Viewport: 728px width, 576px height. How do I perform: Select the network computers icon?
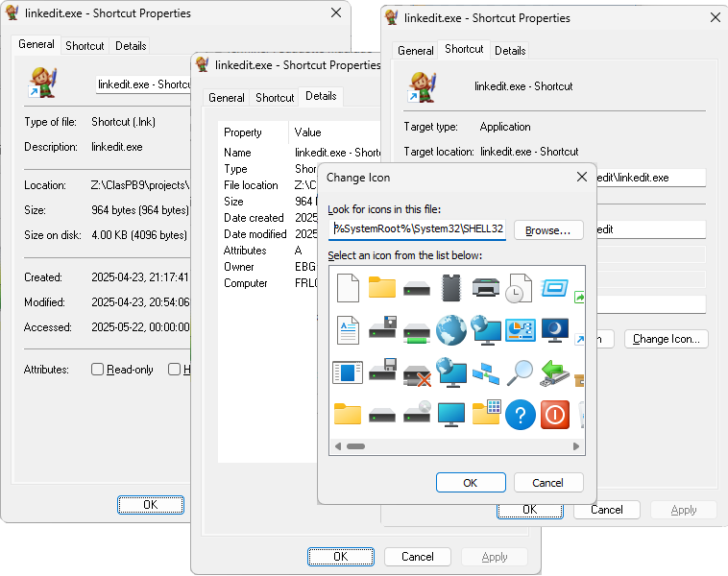486,373
